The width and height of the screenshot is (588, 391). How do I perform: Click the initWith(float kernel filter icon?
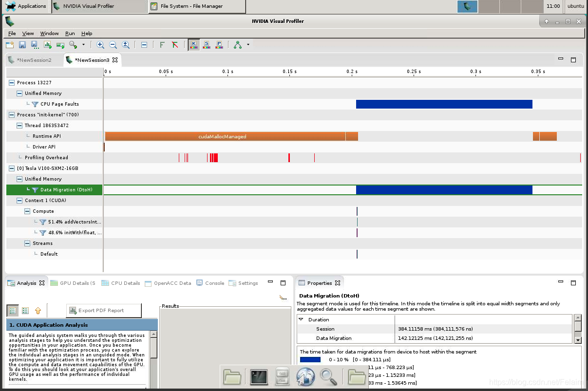[x=43, y=233]
